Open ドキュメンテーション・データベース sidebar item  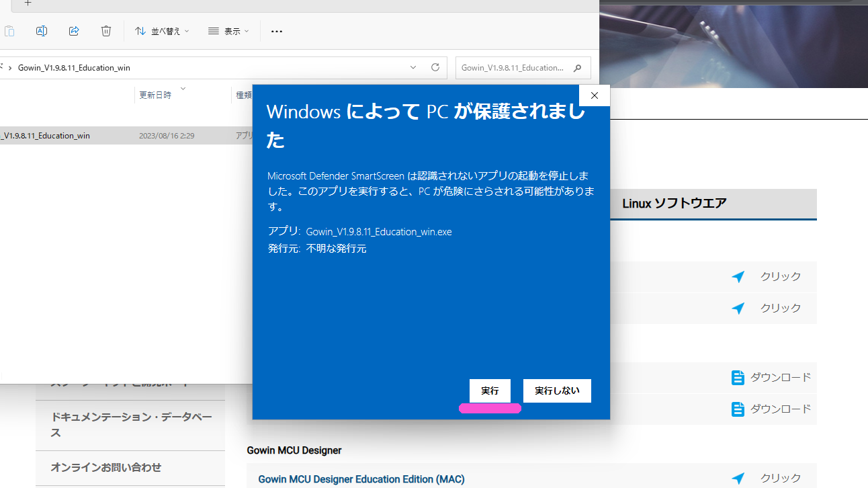(130, 425)
